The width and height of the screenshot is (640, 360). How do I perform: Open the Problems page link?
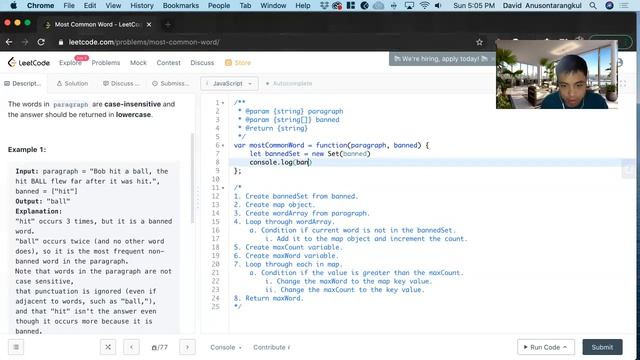(106, 62)
